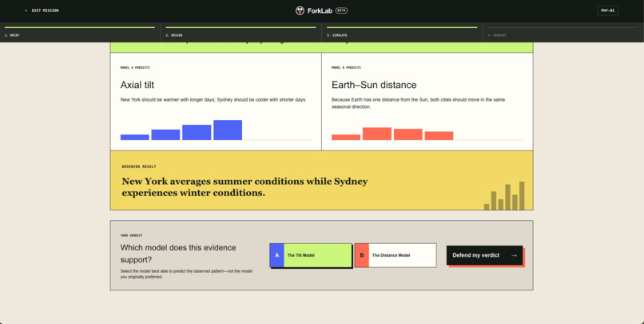The image size is (644, 324).
Task: Click the "Your Verdict" label
Action: [131, 235]
